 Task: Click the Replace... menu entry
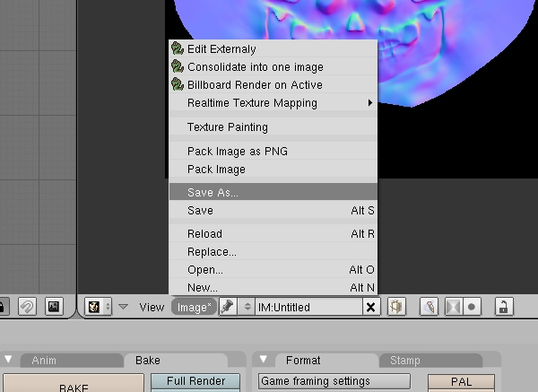273,251
